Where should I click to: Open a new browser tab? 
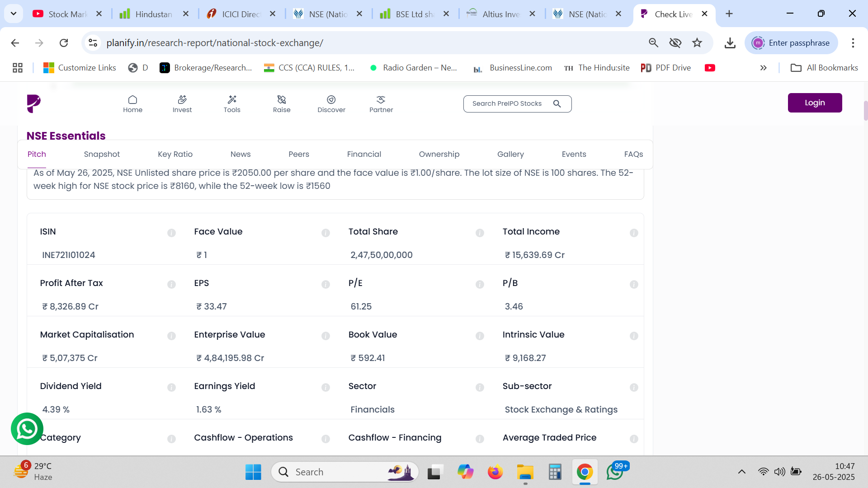click(729, 14)
